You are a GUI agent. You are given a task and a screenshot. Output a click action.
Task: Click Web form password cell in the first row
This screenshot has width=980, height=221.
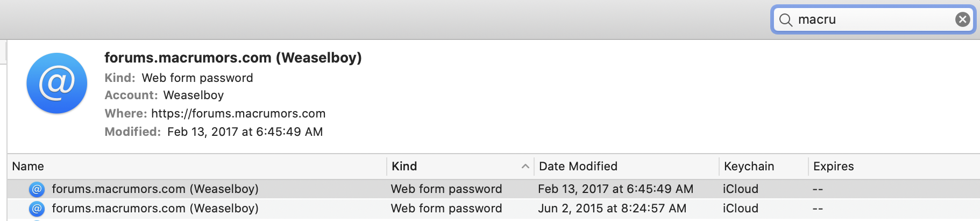point(446,189)
